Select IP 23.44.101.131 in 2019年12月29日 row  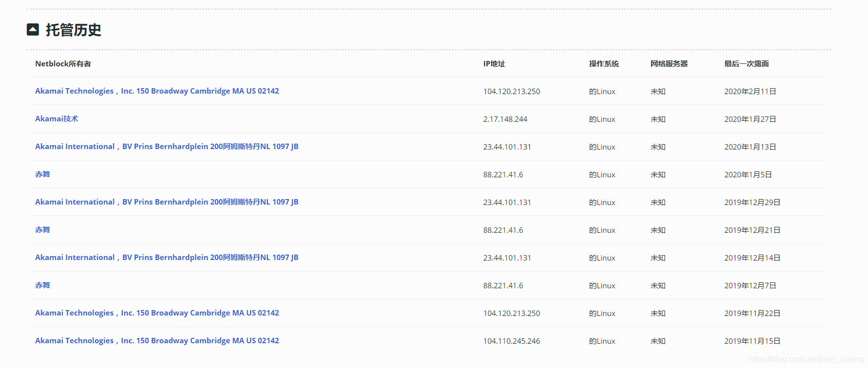507,203
